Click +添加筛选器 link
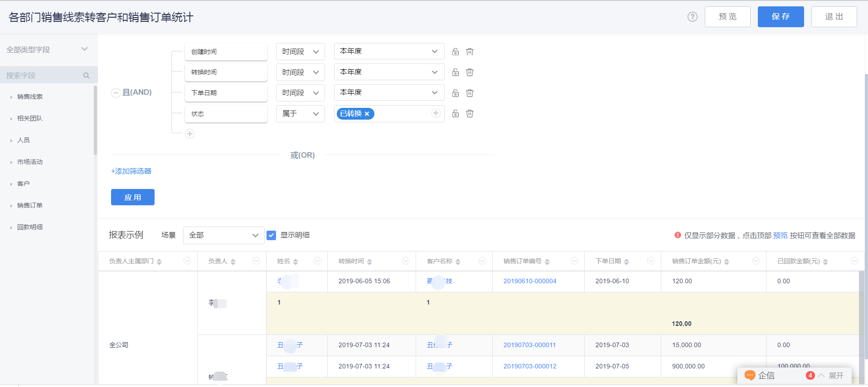 tap(131, 171)
